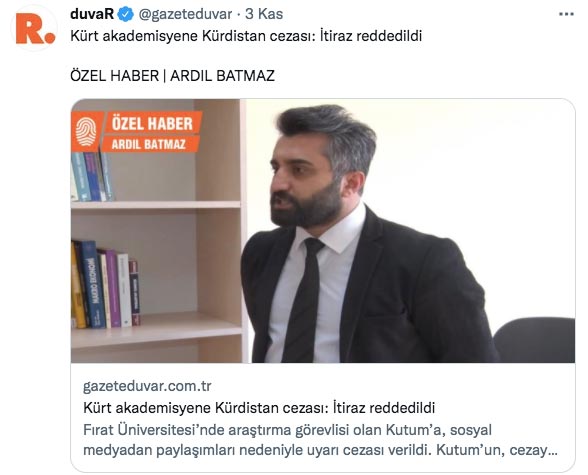The width and height of the screenshot is (588, 475).
Task: Click the Makro Ekonomi book spine
Action: (92, 284)
